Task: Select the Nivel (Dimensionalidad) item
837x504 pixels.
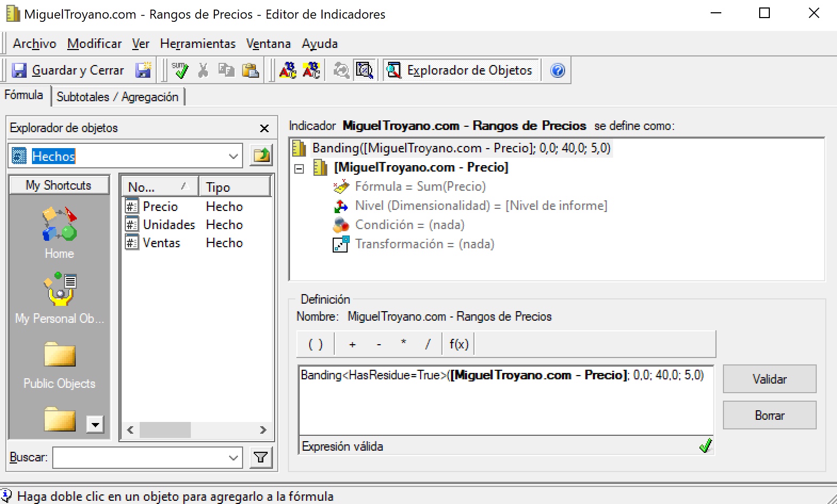Action: click(481, 206)
